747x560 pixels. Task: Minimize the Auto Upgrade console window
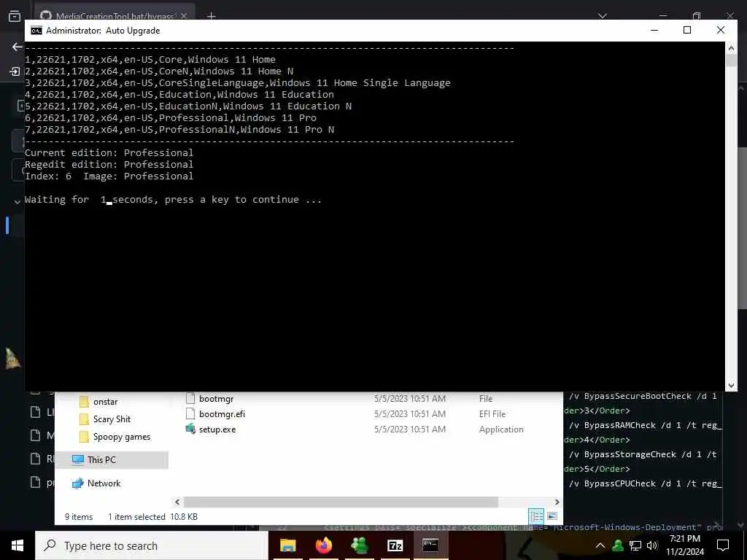coord(654,30)
